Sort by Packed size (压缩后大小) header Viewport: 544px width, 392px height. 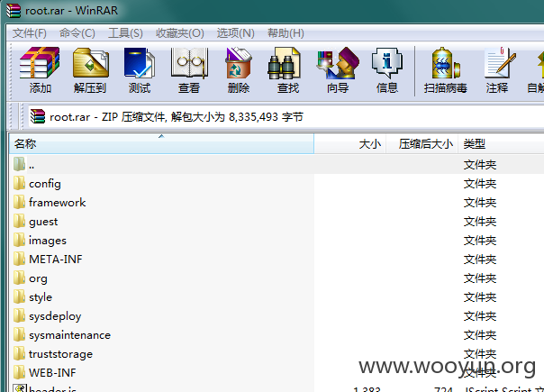tap(422, 143)
